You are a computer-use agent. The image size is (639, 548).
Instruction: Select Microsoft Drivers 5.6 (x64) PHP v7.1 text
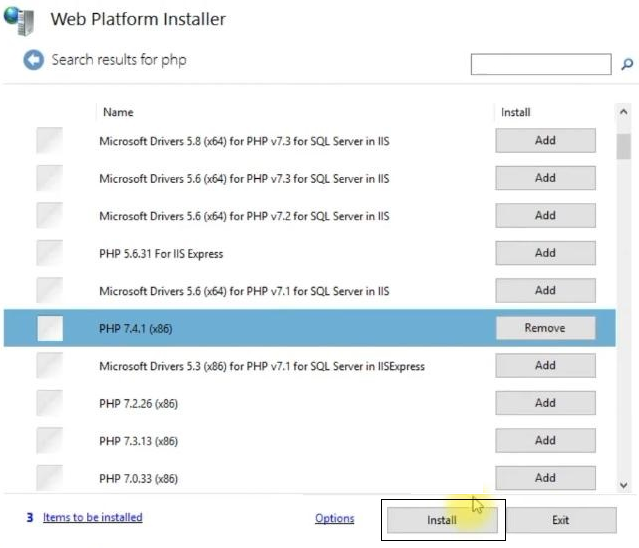click(244, 291)
